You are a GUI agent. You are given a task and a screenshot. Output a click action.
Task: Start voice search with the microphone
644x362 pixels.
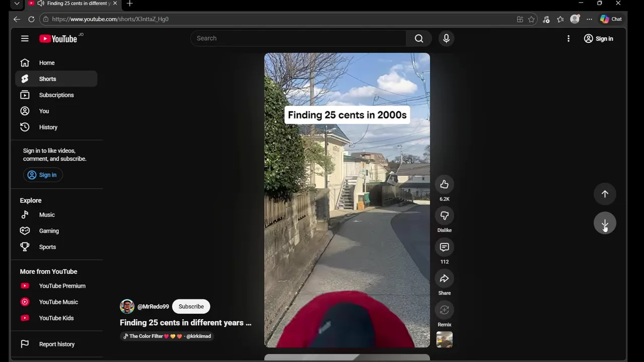446,38
